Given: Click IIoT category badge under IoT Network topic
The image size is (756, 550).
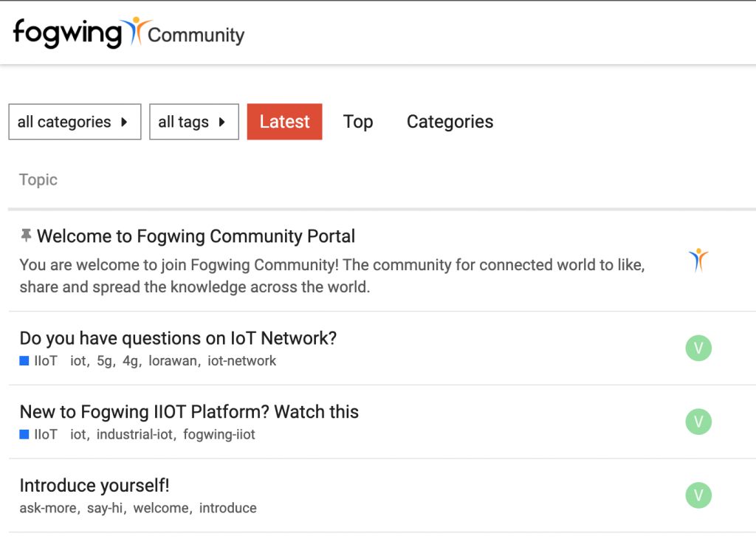Looking at the screenshot, I should pyautogui.click(x=38, y=361).
